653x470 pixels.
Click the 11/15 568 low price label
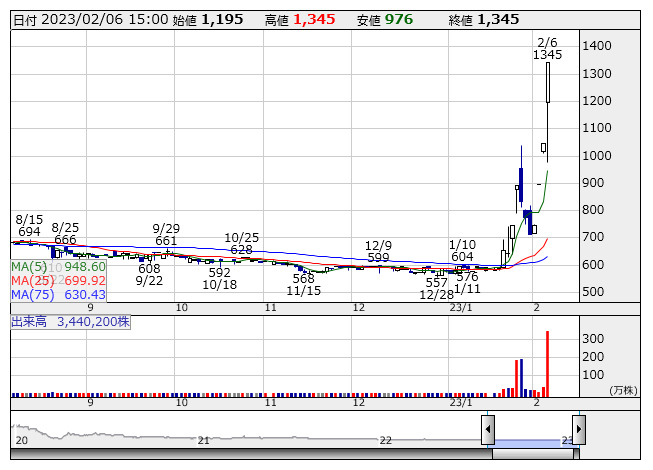click(301, 285)
